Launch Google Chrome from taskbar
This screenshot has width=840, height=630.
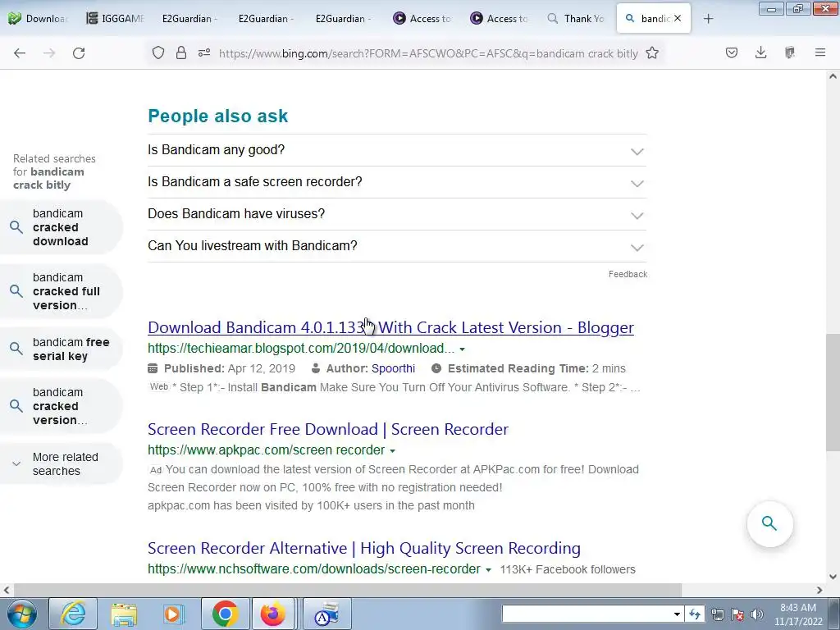(x=225, y=614)
